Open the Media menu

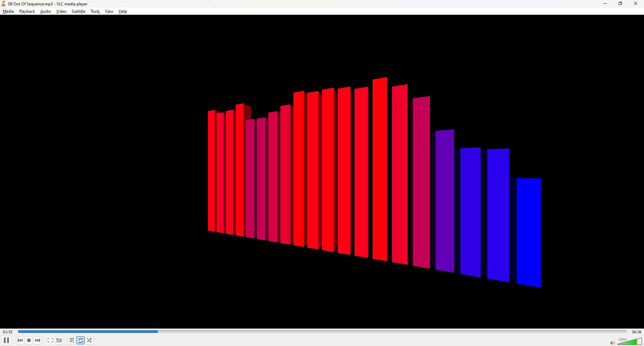point(8,11)
